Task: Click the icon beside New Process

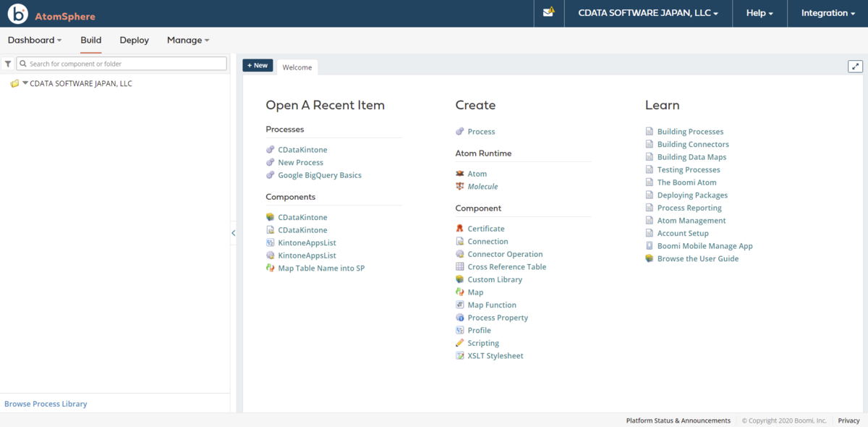Action: [x=271, y=163]
